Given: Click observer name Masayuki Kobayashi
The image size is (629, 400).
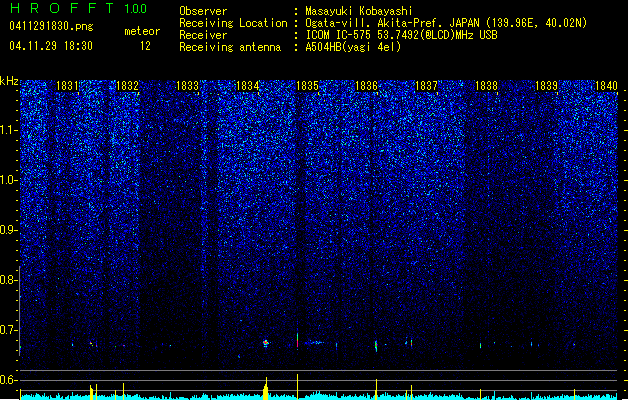Looking at the screenshot, I should [x=359, y=11].
